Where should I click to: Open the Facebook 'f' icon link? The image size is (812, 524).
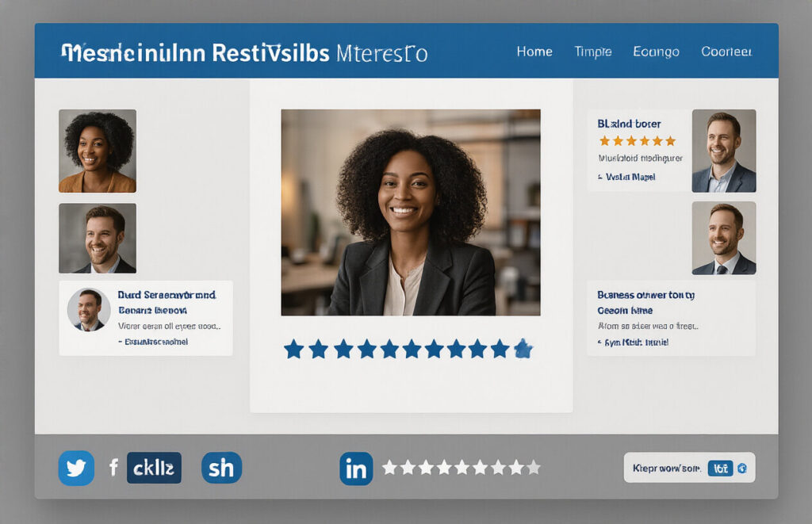pyautogui.click(x=113, y=468)
